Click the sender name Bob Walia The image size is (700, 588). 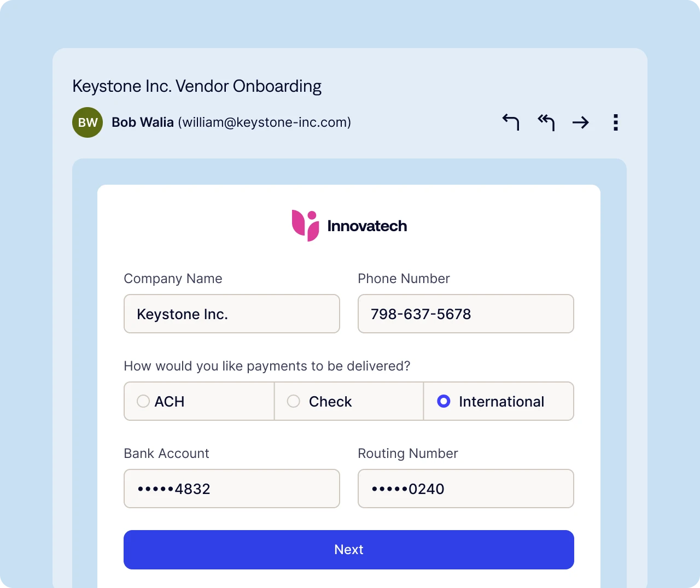pyautogui.click(x=143, y=122)
